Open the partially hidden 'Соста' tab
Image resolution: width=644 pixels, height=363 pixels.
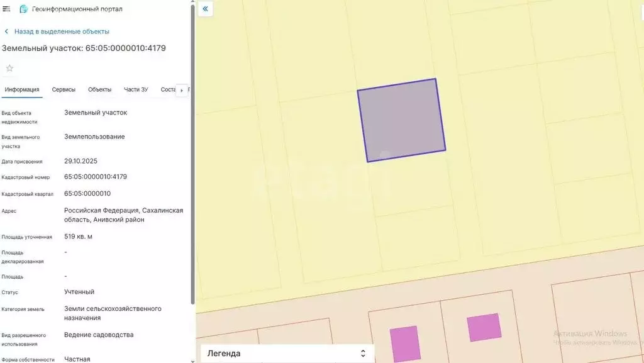click(168, 89)
